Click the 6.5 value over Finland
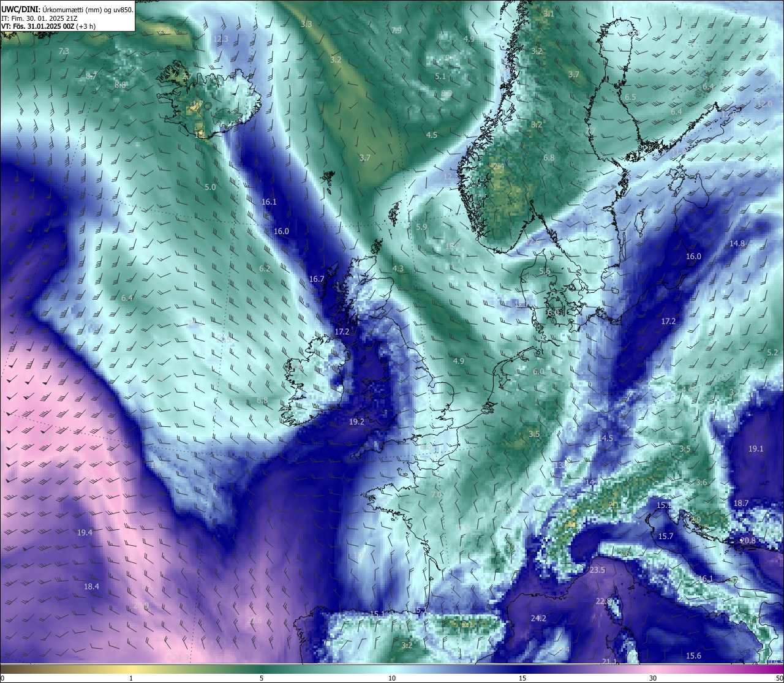The height and width of the screenshot is (683, 784). pyautogui.click(x=630, y=97)
